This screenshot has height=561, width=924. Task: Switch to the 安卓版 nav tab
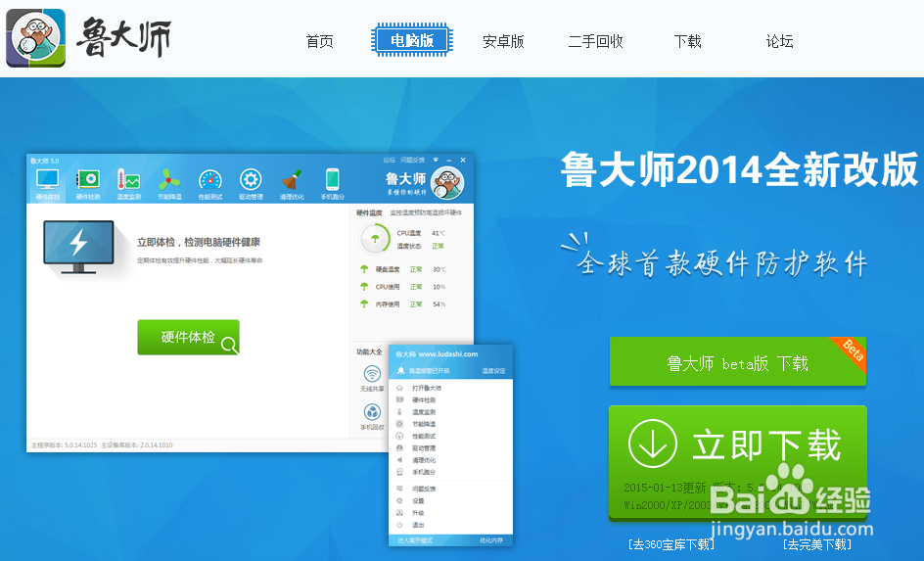pyautogui.click(x=503, y=41)
